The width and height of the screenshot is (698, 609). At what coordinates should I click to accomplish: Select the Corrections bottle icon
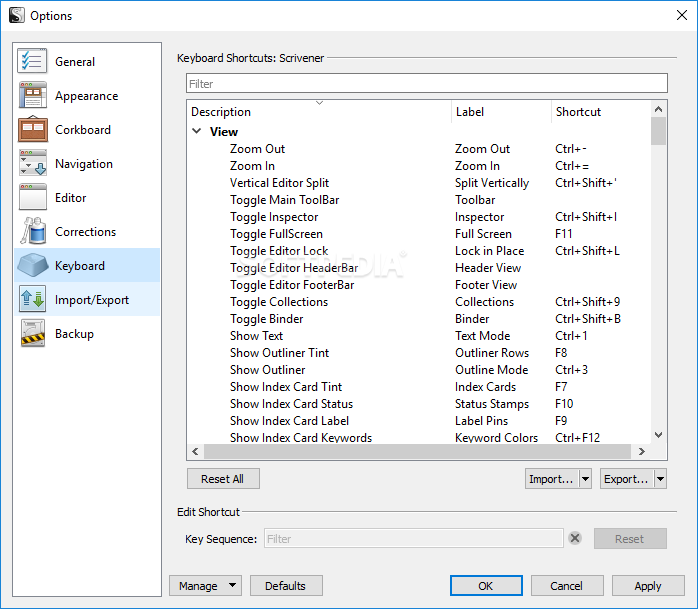32,231
